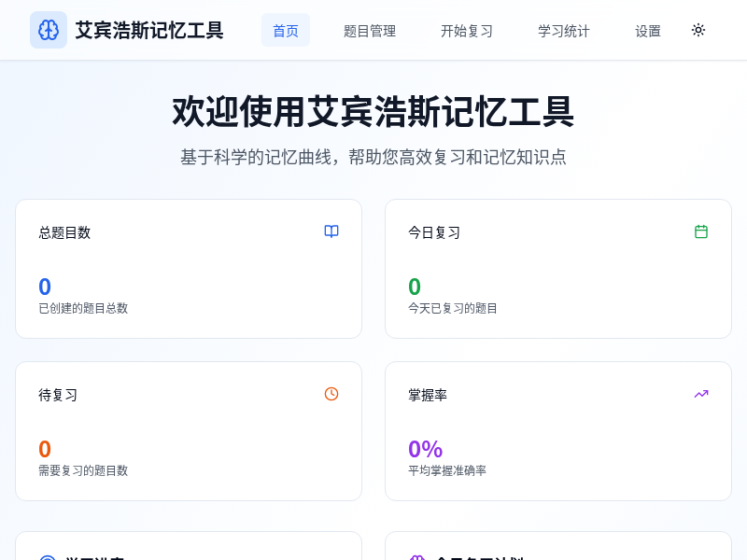Click the orange 0 in 待复习
747x560 pixels.
(x=45, y=449)
